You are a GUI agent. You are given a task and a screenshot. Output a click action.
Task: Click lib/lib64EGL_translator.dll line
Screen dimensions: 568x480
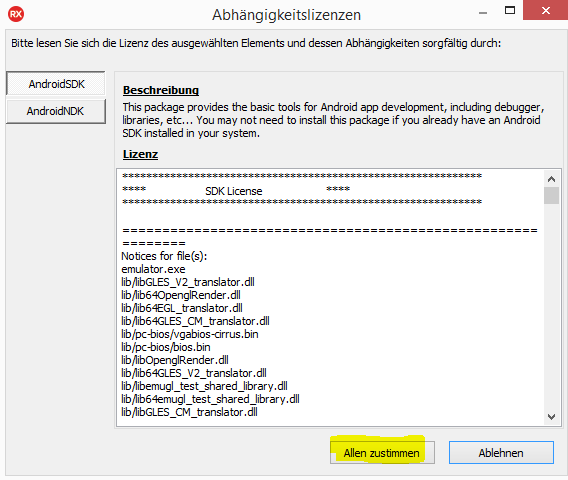(182, 308)
